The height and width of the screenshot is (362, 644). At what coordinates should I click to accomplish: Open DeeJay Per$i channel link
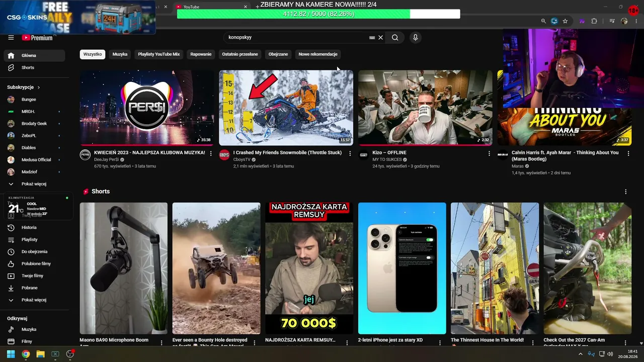[107, 159]
